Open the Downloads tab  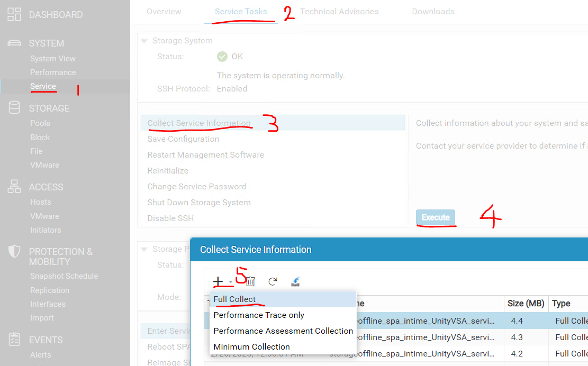(433, 11)
